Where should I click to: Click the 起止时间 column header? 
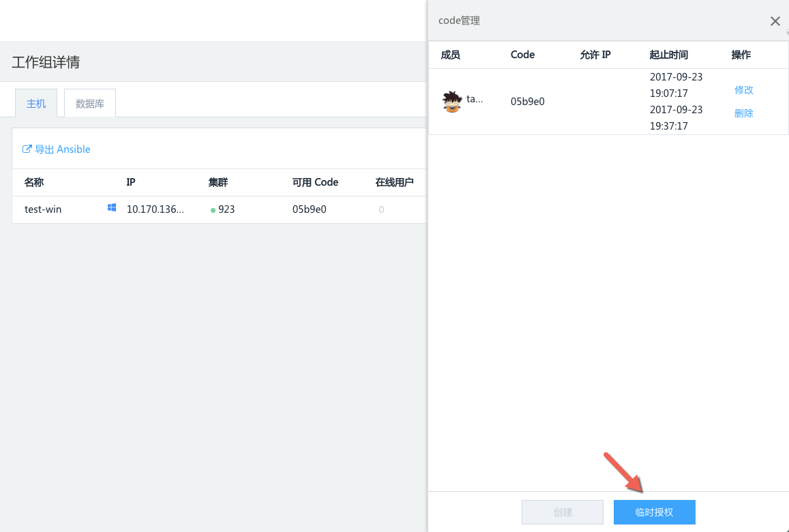669,55
